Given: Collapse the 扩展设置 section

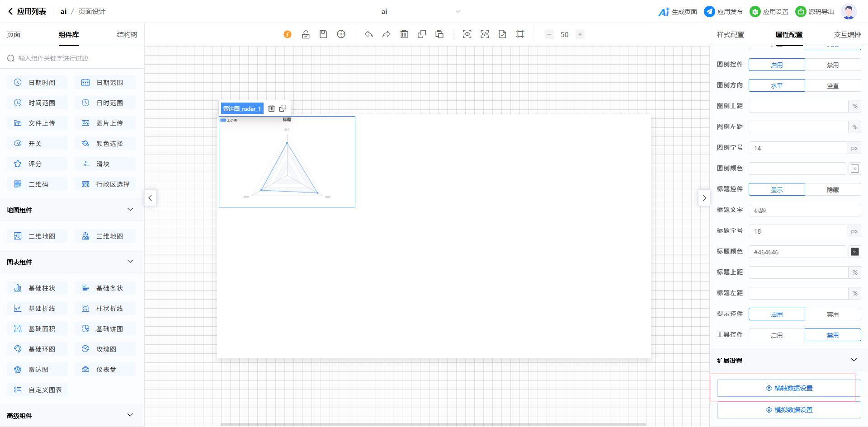Looking at the screenshot, I should pos(854,360).
